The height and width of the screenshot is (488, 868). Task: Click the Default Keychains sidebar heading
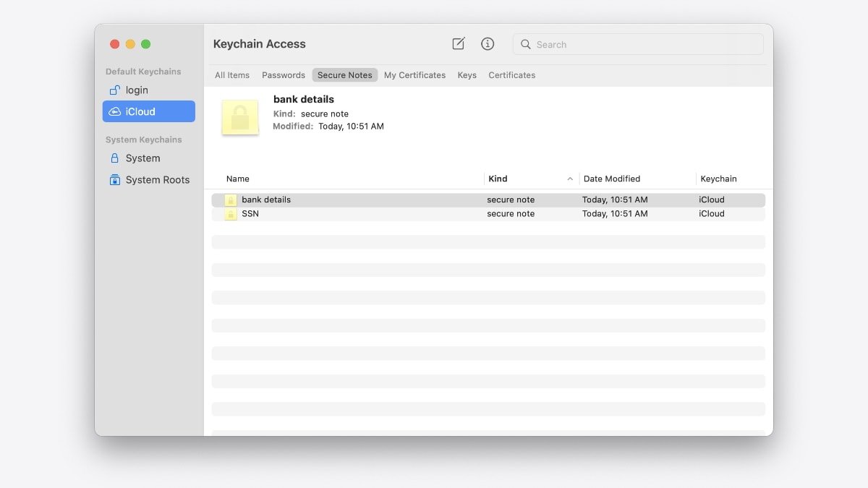coord(143,72)
